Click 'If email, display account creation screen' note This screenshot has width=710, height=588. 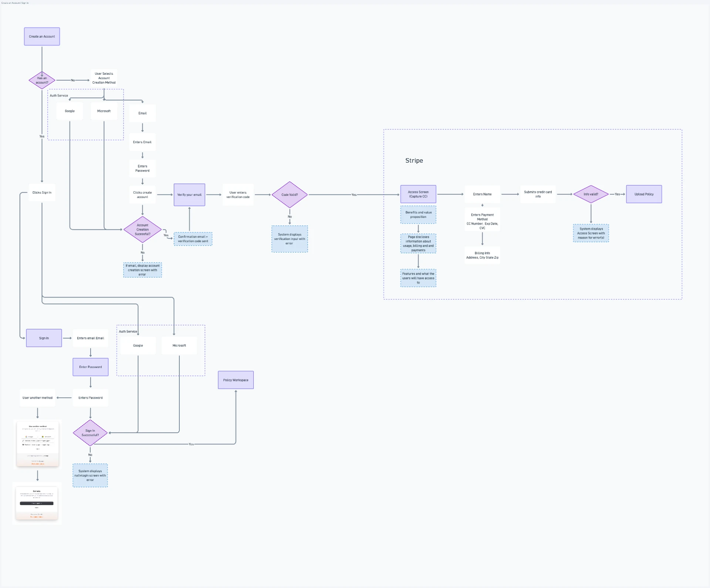click(142, 270)
